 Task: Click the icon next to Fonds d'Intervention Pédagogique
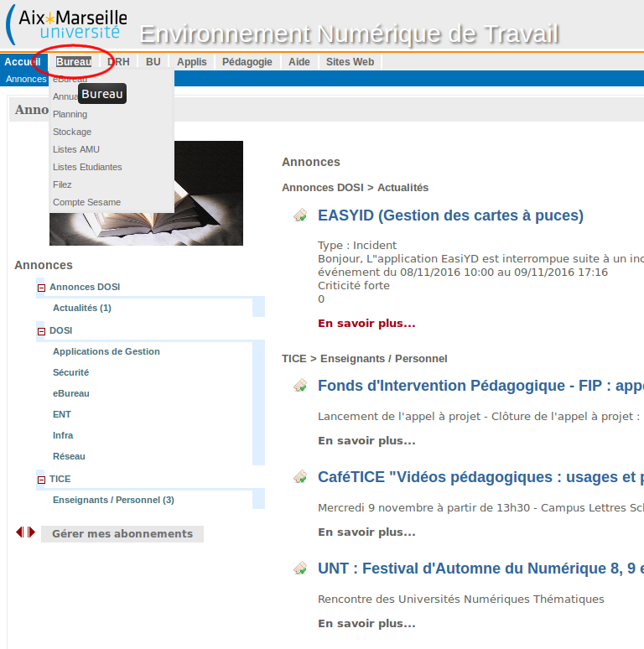pyautogui.click(x=300, y=386)
